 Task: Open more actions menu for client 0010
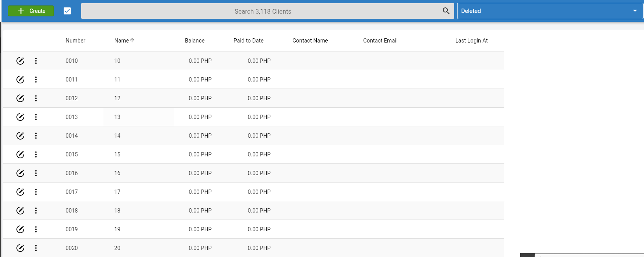coord(36,61)
